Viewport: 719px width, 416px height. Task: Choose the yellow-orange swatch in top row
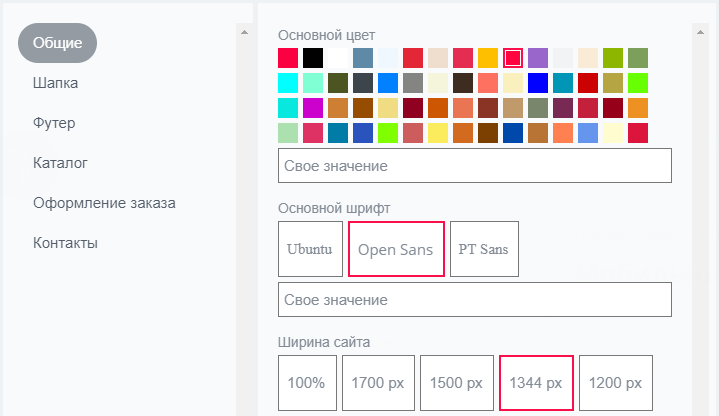[488, 58]
